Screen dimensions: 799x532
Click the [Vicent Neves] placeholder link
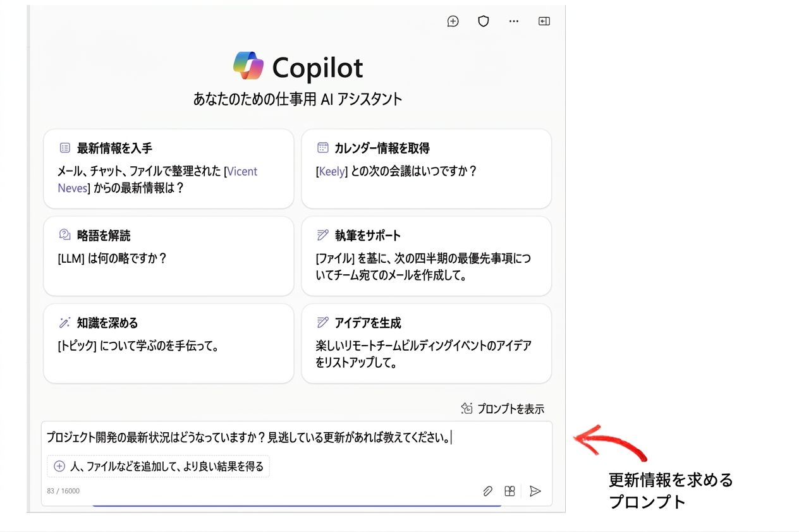point(157,179)
